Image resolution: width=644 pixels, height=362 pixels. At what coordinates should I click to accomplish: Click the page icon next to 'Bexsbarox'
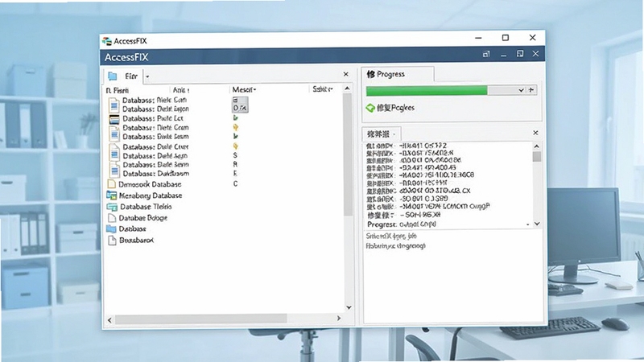112,240
